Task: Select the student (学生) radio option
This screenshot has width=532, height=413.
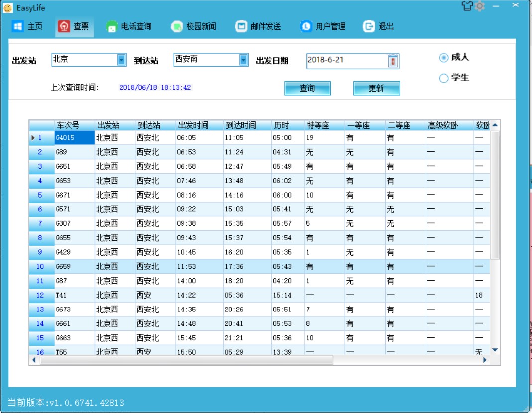Action: pos(443,78)
